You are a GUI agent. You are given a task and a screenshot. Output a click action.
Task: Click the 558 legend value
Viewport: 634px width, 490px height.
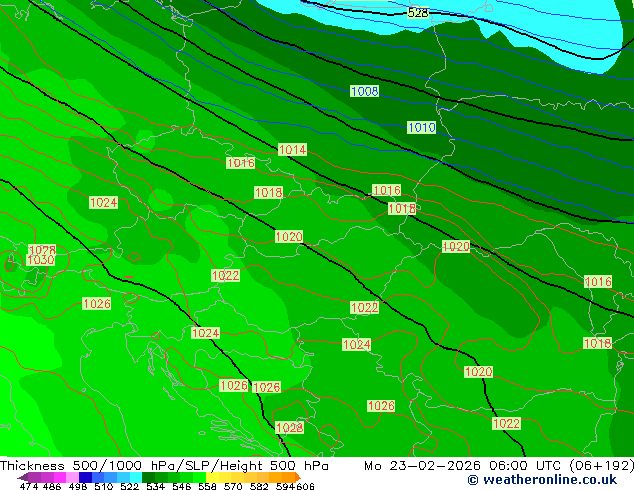coord(207,486)
